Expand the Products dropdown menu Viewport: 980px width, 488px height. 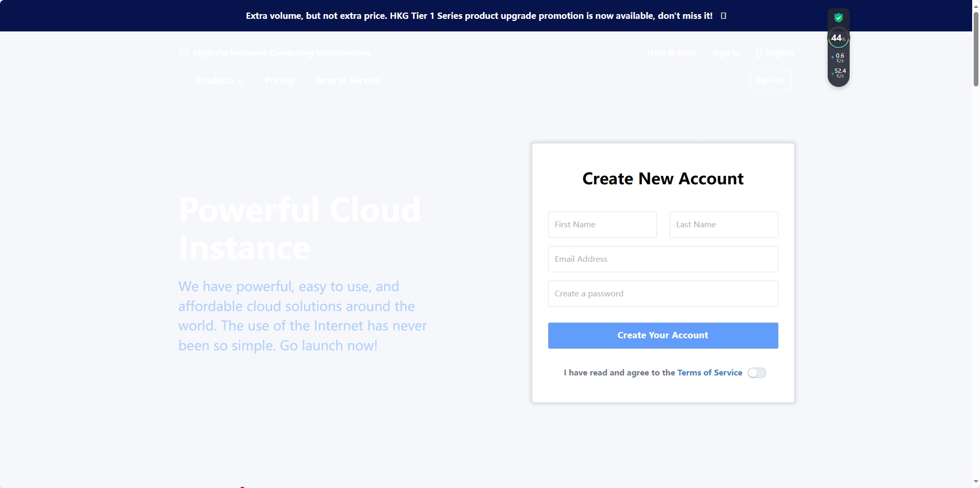coord(219,80)
